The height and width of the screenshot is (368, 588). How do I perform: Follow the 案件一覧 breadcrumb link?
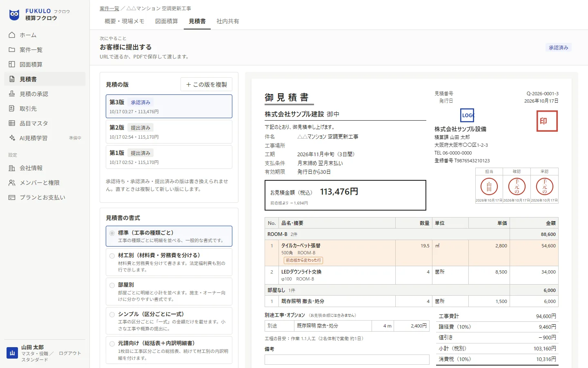[x=109, y=8]
